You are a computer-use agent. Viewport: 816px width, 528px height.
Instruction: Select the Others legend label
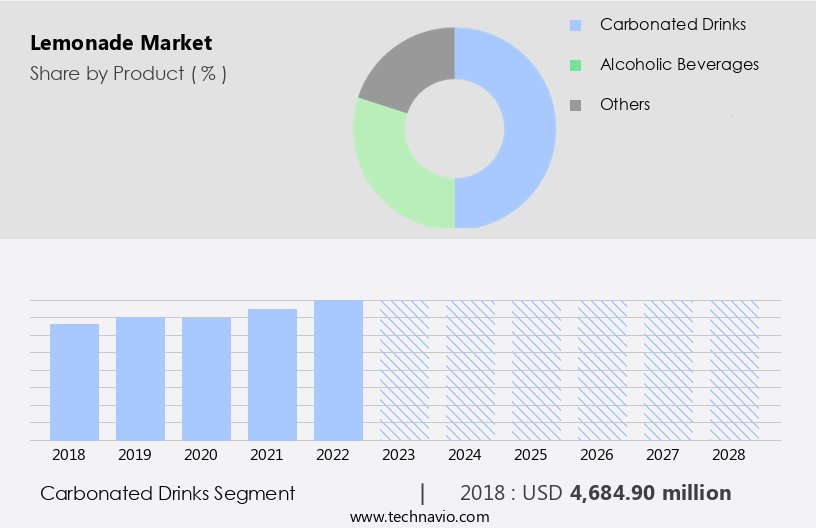[x=625, y=105]
